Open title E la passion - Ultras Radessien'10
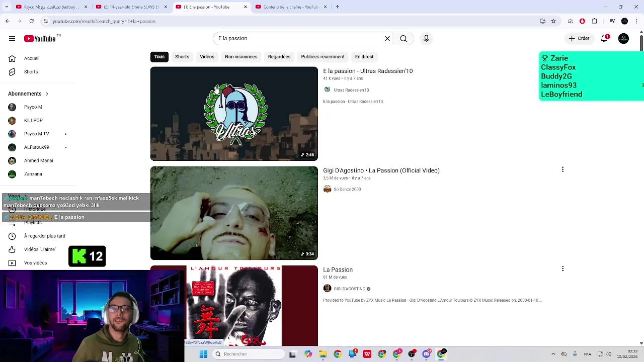 pyautogui.click(x=368, y=71)
